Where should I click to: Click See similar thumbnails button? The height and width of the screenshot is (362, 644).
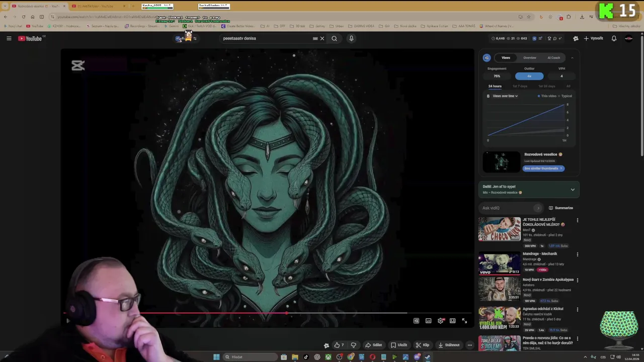[x=543, y=168]
